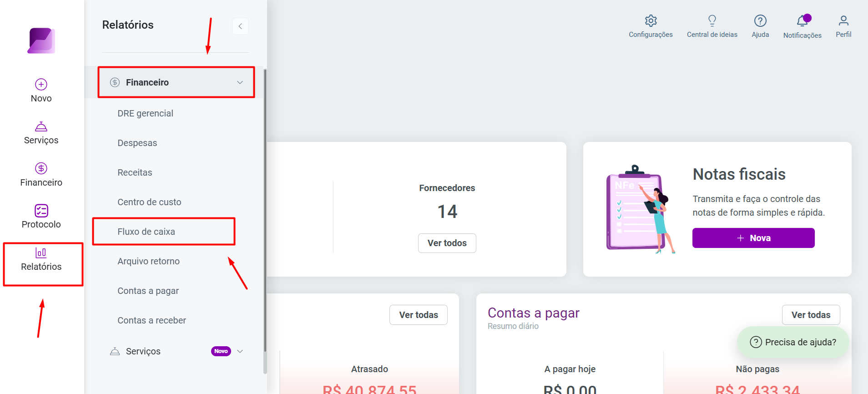Screen dimensions: 868x394
Task: Click Ver todos under Fornecedores
Action: click(447, 243)
